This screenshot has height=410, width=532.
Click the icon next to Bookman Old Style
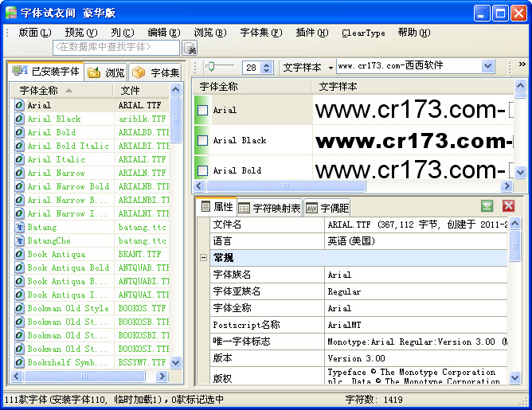coord(19,308)
